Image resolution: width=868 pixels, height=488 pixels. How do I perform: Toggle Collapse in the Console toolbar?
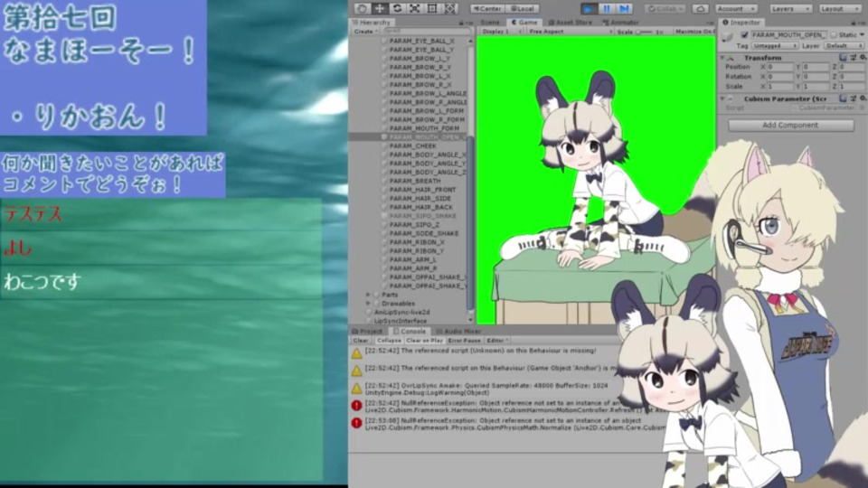tap(389, 341)
